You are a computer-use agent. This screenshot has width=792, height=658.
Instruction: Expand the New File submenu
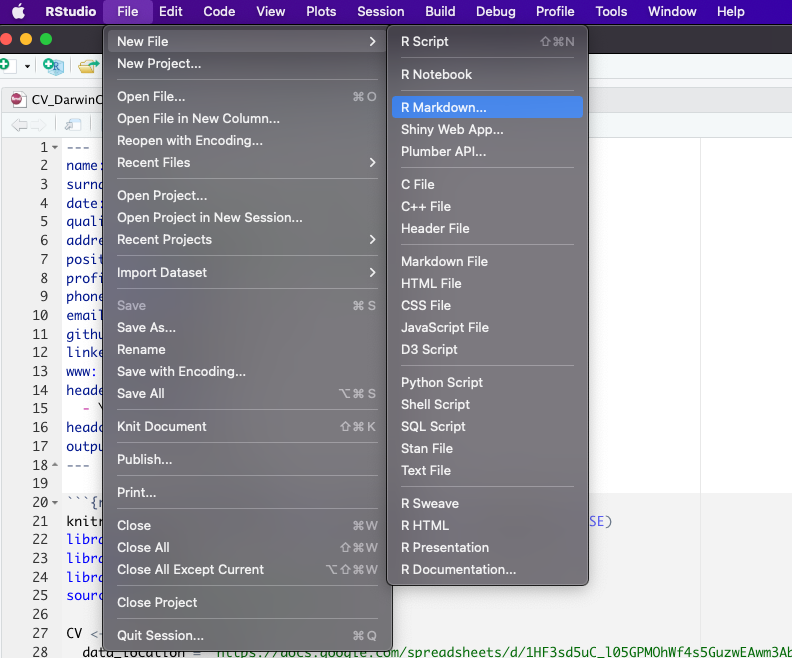pyautogui.click(x=247, y=41)
